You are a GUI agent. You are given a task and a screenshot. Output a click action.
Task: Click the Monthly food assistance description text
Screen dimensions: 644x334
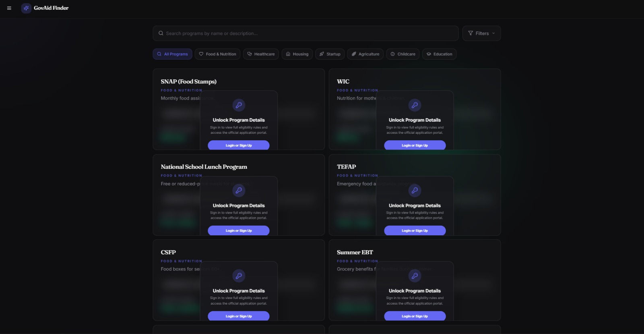coord(188,98)
